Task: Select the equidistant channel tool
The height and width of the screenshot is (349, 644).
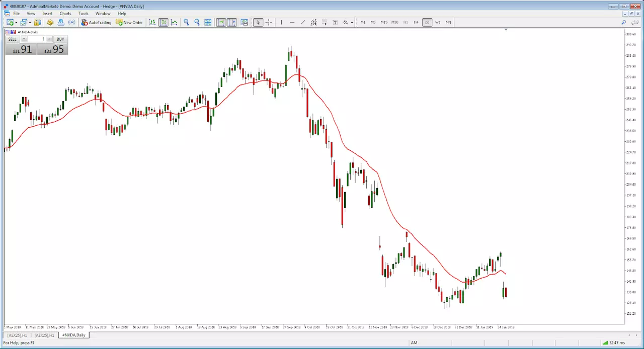Action: pos(313,22)
